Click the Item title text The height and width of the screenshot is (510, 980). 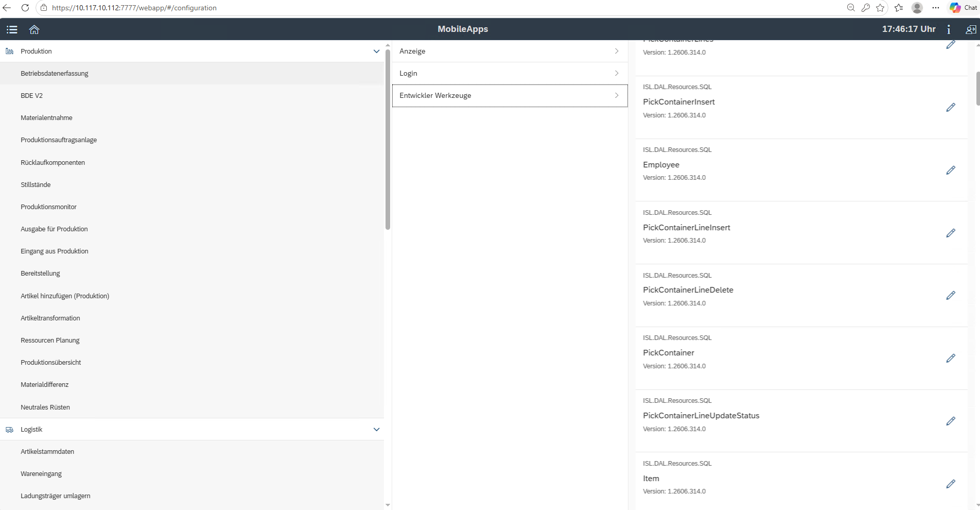tap(651, 479)
